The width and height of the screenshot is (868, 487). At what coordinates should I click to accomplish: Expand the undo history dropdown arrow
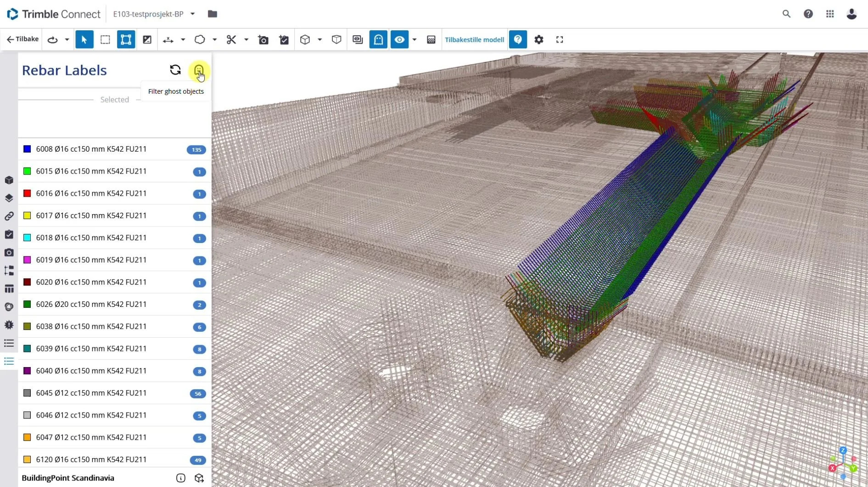tap(67, 40)
